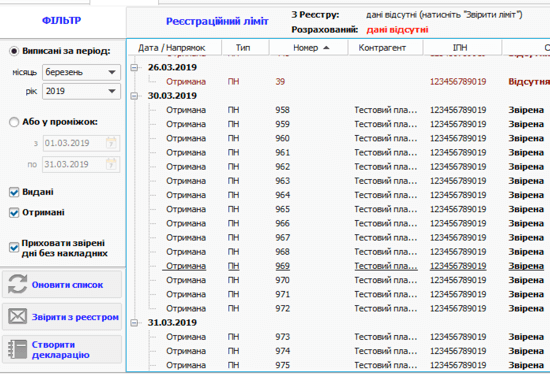Collapse the 31.03.2019 date group
The image size is (550, 374).
tap(134, 323)
